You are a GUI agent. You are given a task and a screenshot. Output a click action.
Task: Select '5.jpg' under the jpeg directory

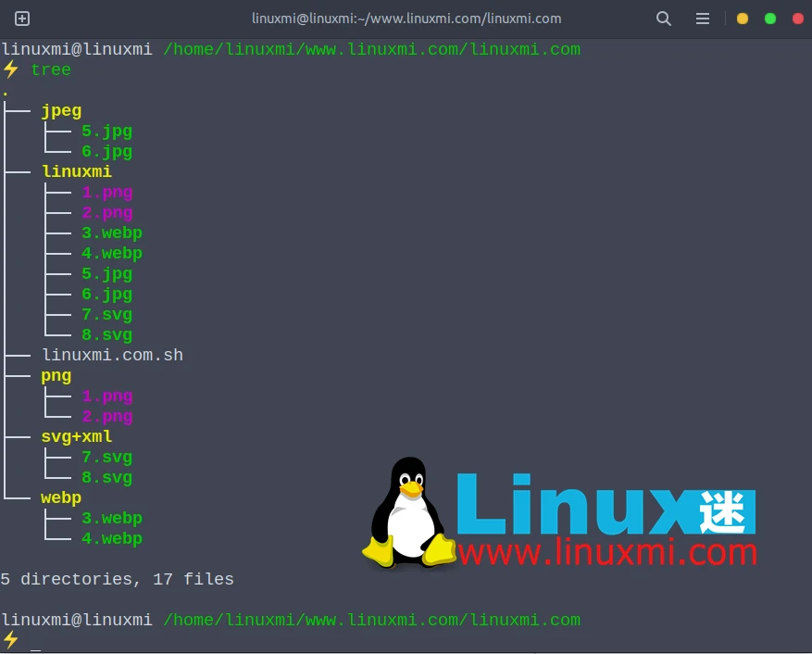[x=106, y=132]
